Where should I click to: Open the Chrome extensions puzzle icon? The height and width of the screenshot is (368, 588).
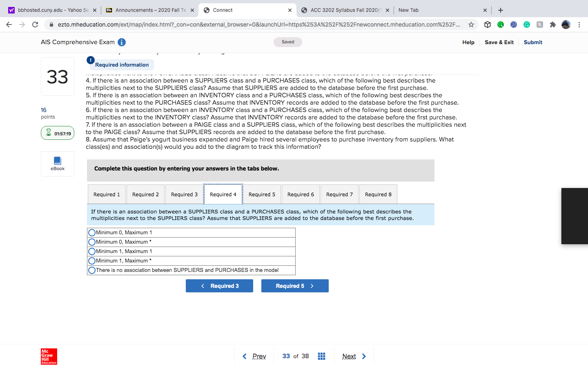point(553,25)
